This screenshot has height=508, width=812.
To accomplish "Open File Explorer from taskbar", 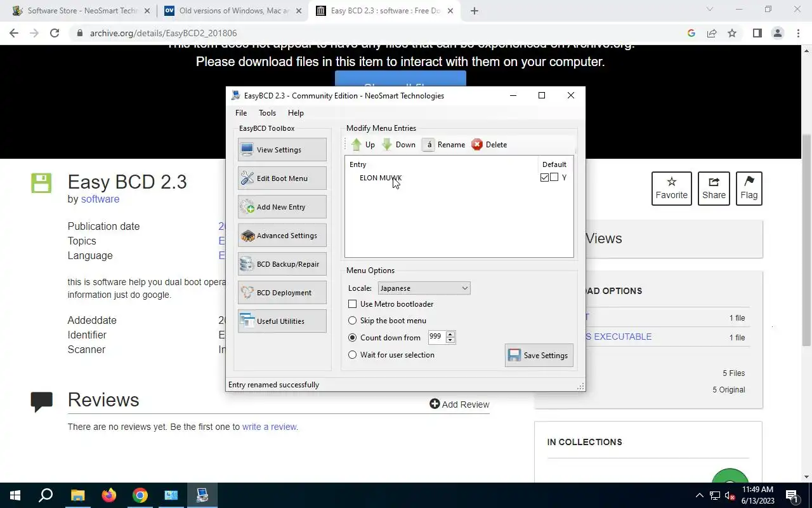I will [77, 495].
